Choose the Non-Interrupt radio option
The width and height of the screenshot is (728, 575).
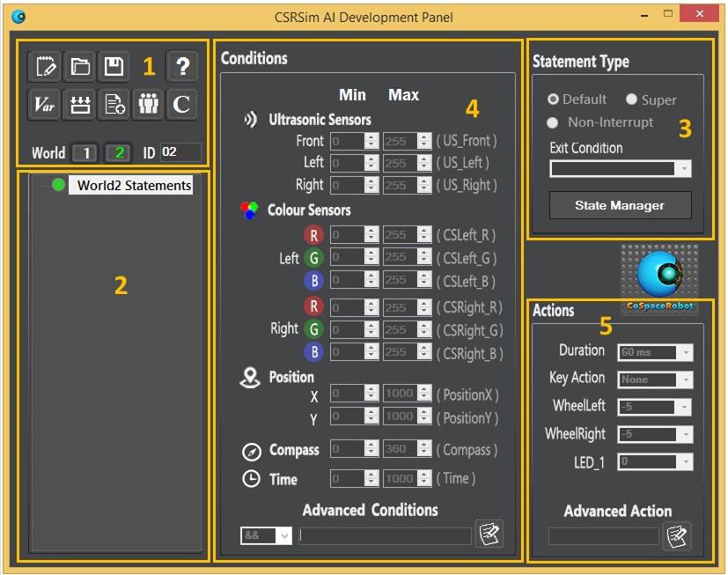[553, 122]
